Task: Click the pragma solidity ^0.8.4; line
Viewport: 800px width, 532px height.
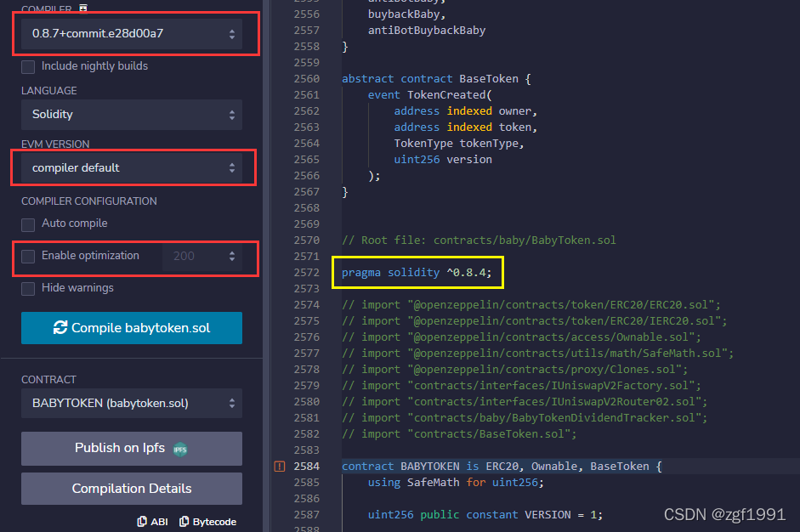Action: coord(417,273)
